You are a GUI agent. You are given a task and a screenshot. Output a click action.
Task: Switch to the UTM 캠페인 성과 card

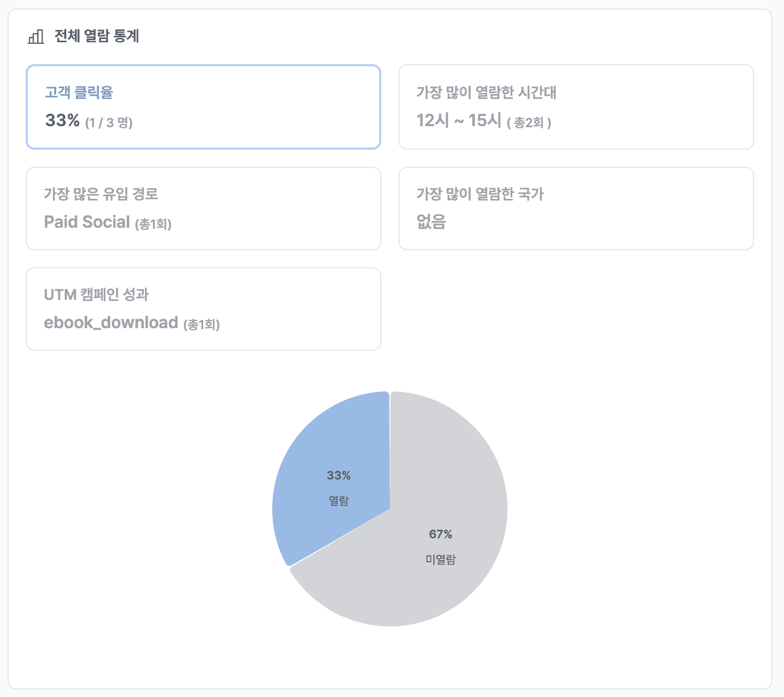[x=203, y=309]
